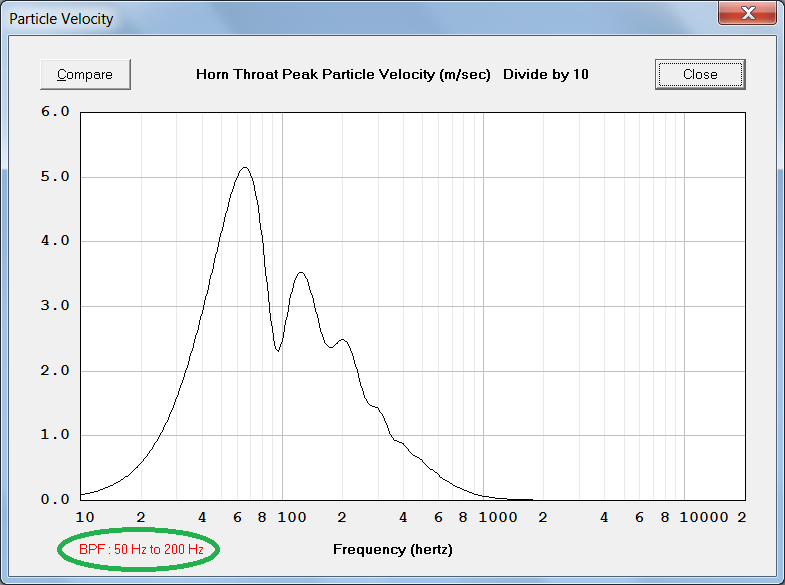
Task: Click the 2.0 y-axis value
Action: coord(55,370)
